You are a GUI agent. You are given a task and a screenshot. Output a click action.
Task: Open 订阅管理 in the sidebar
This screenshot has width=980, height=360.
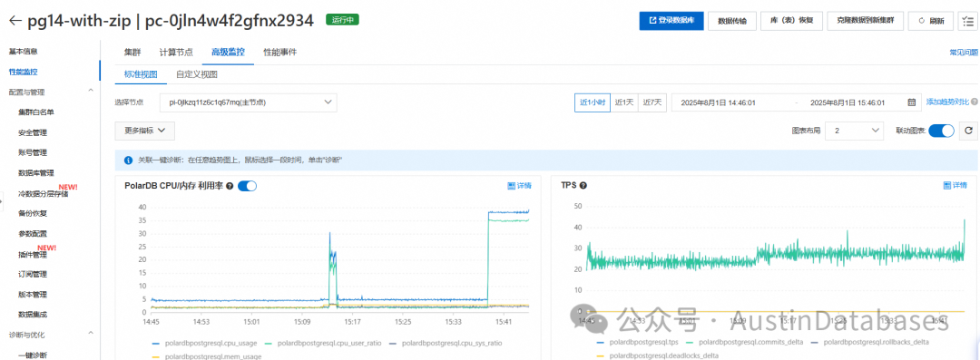[x=33, y=275]
